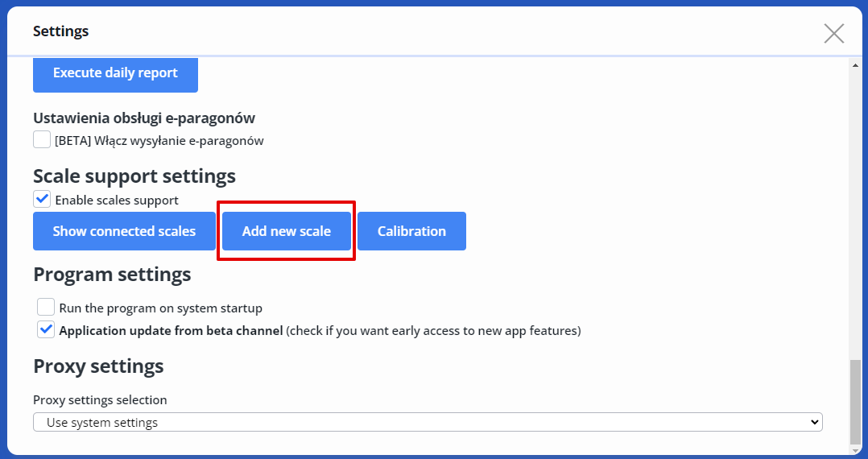
Task: Click the Proxy settings heading
Action: tap(98, 366)
